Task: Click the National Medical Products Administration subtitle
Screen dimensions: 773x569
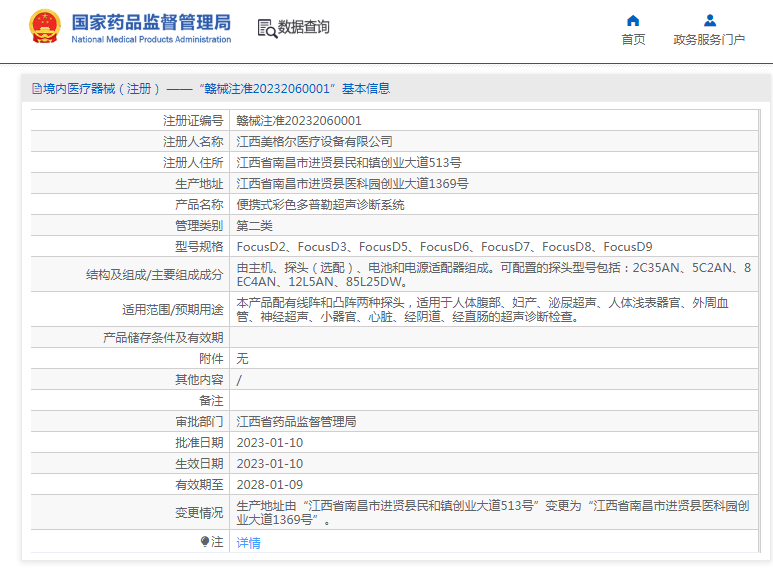Action: click(151, 40)
